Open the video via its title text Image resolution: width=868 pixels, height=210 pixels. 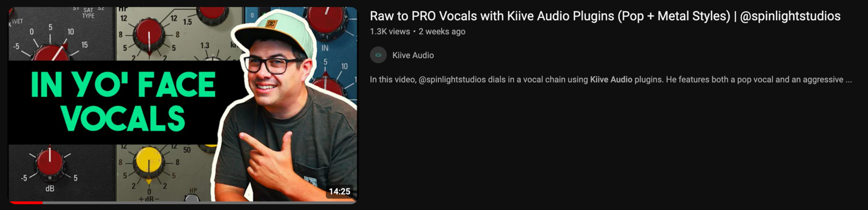click(605, 16)
